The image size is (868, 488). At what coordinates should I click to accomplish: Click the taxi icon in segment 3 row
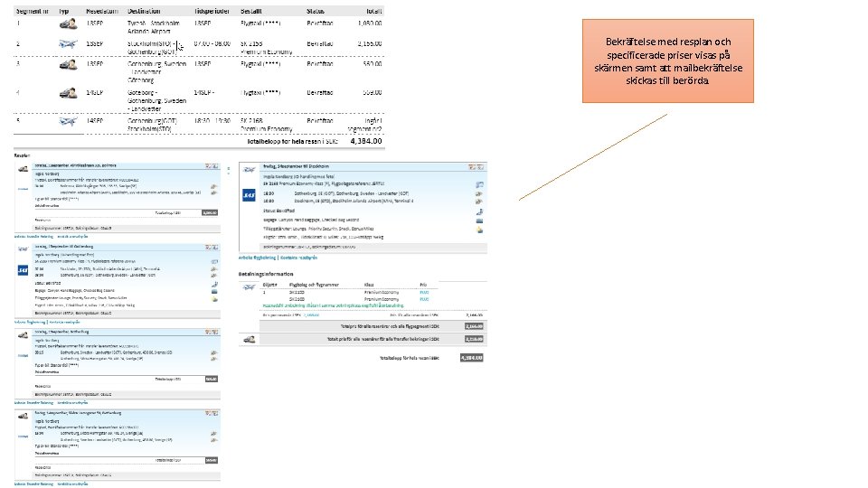[x=68, y=64]
